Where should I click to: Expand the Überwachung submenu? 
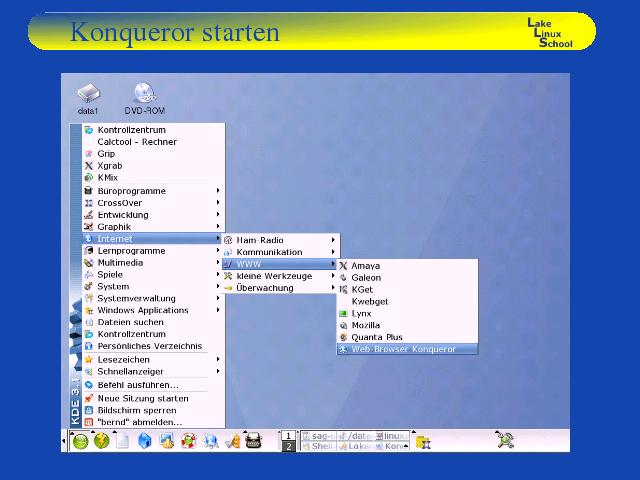coord(281,288)
